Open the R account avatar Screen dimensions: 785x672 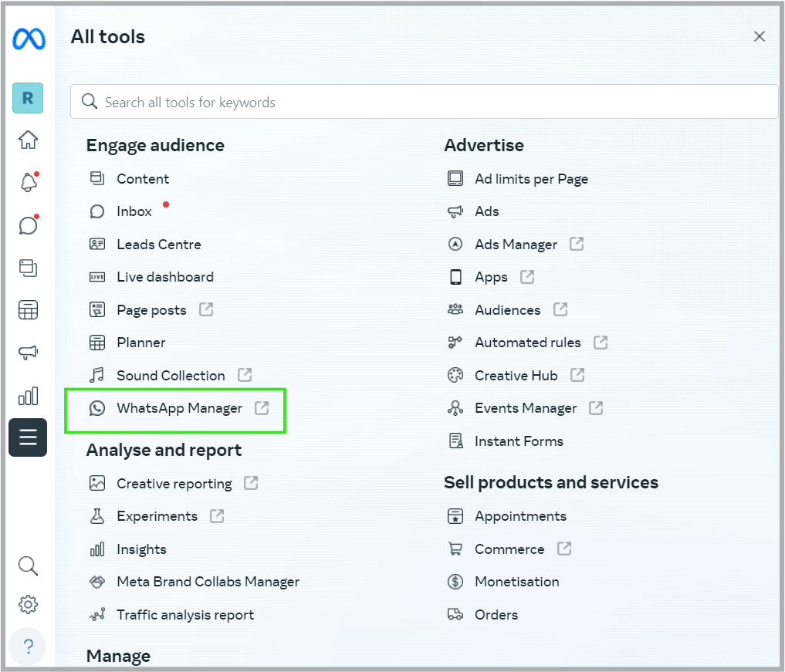tap(28, 98)
